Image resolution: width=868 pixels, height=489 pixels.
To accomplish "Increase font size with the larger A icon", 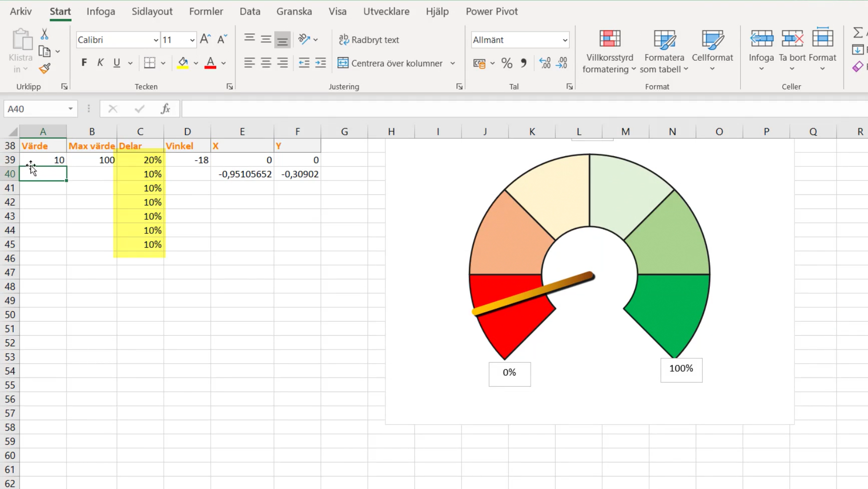I will [205, 39].
